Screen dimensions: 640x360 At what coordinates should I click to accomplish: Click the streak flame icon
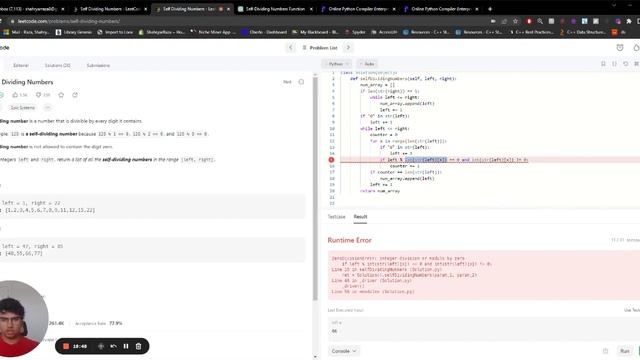[636, 48]
